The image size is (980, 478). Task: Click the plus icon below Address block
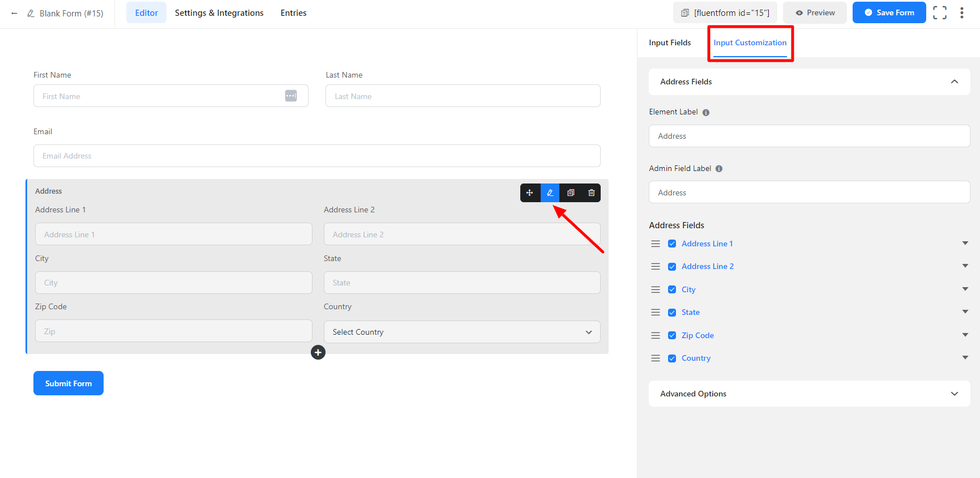pos(318,352)
